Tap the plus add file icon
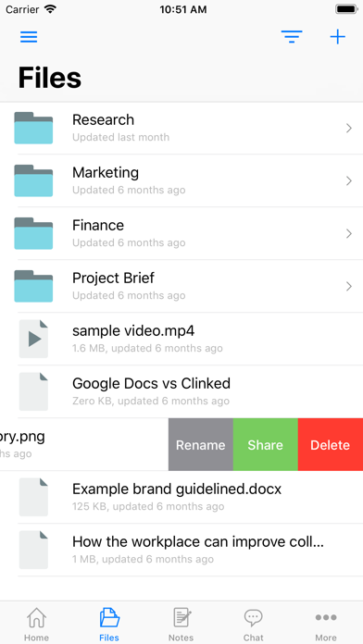363x644 pixels. pos(337,37)
